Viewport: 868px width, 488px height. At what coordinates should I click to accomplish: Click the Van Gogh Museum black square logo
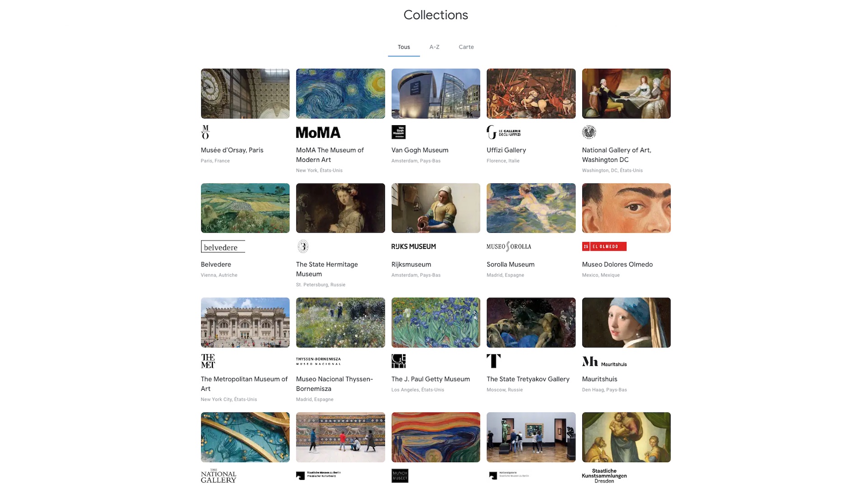(x=398, y=132)
